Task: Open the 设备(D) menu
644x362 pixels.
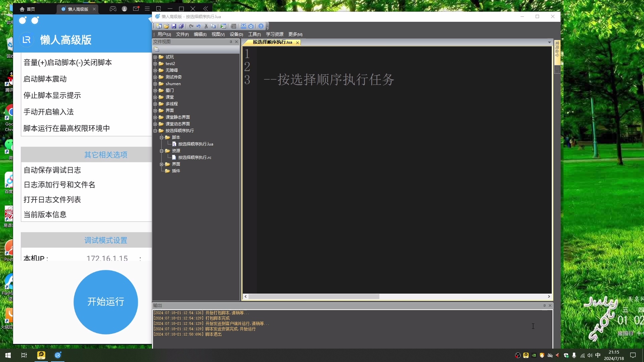Action: point(236,34)
